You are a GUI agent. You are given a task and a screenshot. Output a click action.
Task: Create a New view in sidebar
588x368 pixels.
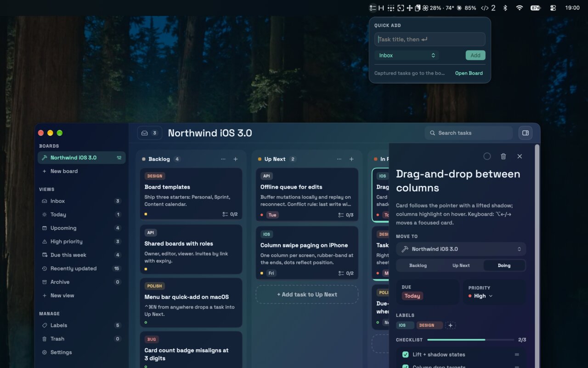click(x=81, y=295)
